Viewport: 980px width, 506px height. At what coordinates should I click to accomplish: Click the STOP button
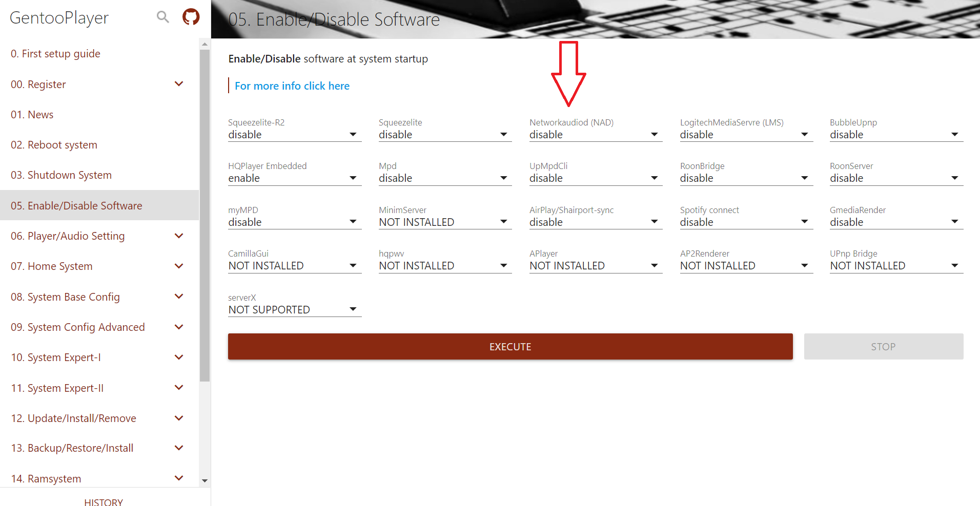tap(883, 347)
